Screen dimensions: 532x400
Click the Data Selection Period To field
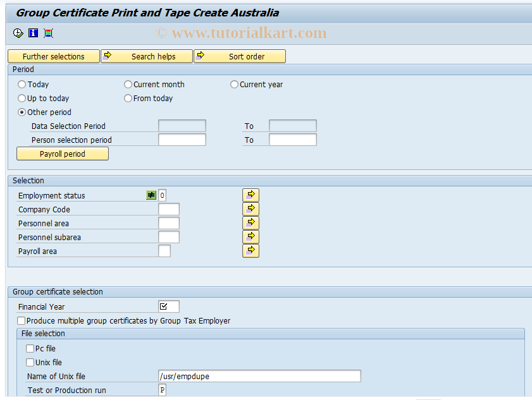click(x=293, y=126)
